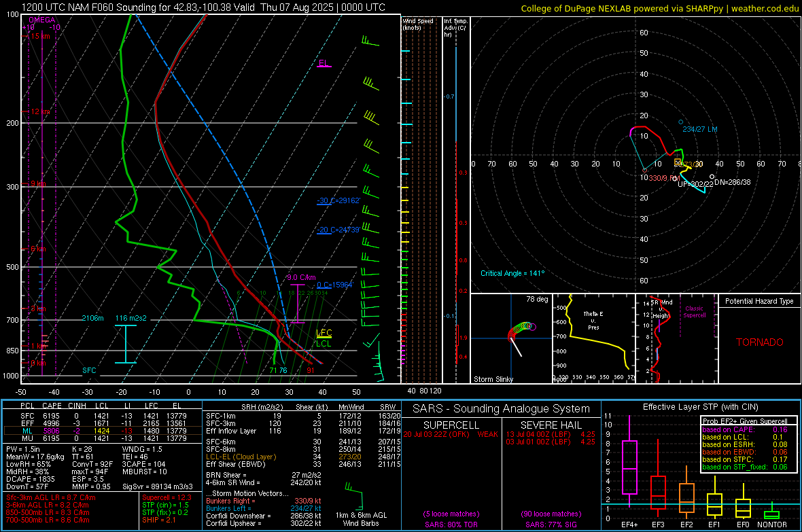Image resolution: width=802 pixels, height=532 pixels.
Task: Click the '9.0 C/km' lapse rate label
Action: pos(301,277)
